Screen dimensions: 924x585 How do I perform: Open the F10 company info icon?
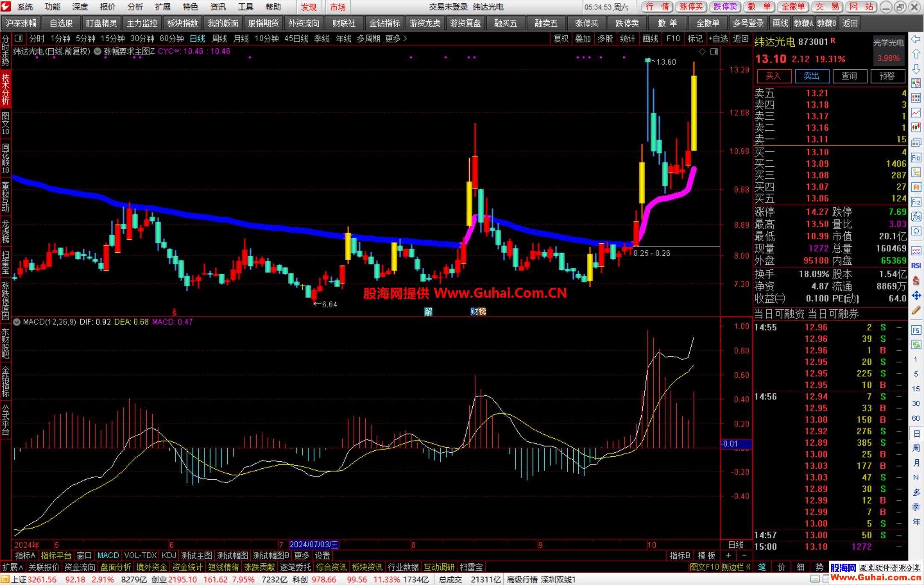916,157
